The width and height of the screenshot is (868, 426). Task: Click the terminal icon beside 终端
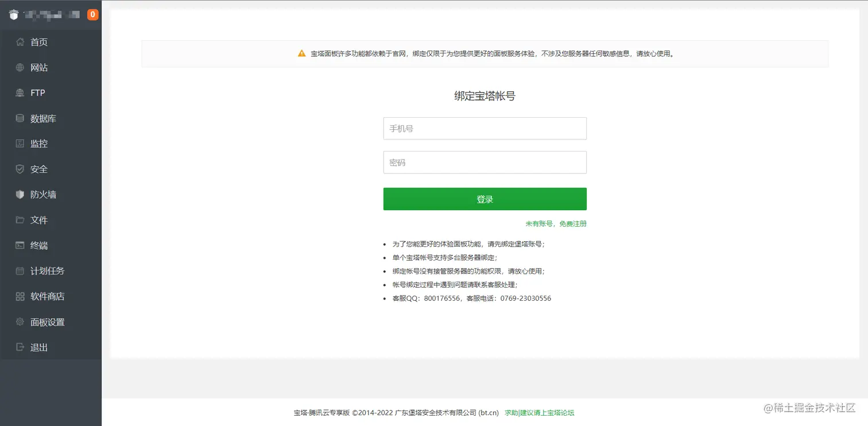20,245
